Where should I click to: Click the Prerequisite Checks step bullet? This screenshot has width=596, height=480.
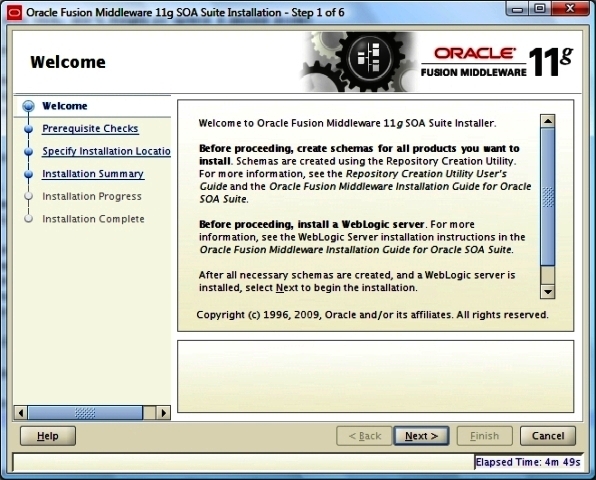(29, 129)
